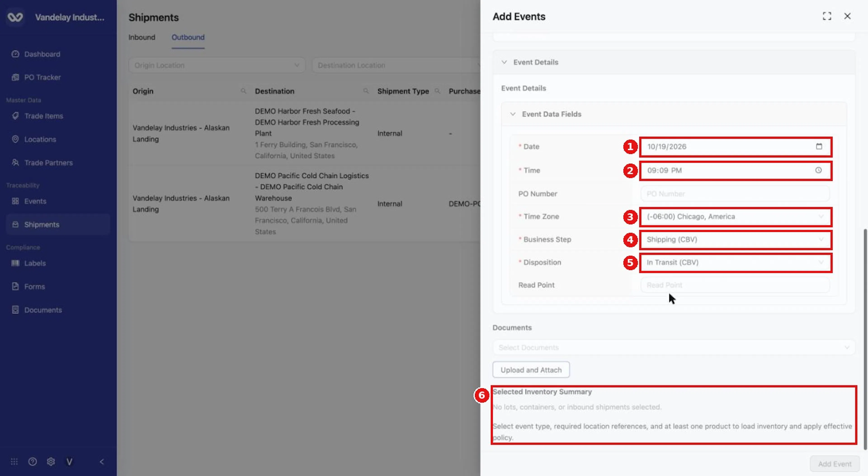Open the apps grid icon
This screenshot has width=868, height=476.
coord(14,462)
